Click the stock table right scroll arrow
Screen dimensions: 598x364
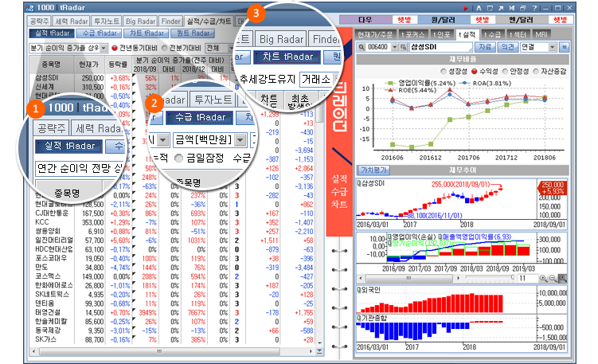pos(311,351)
